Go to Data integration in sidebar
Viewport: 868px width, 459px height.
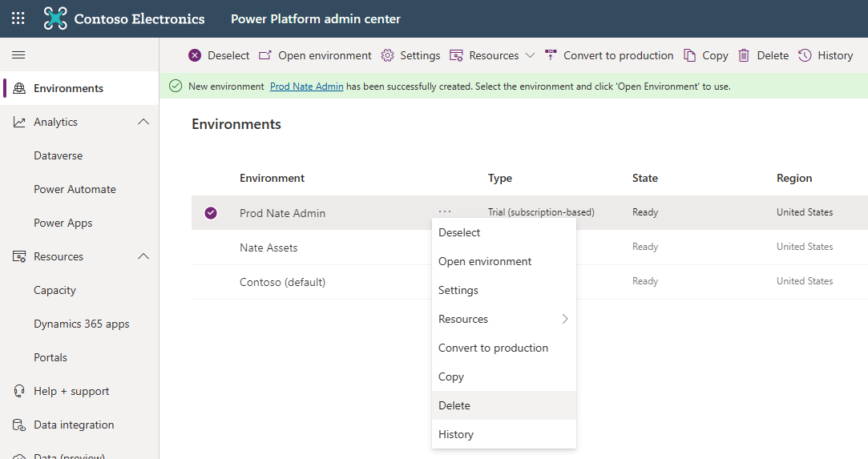(x=74, y=425)
